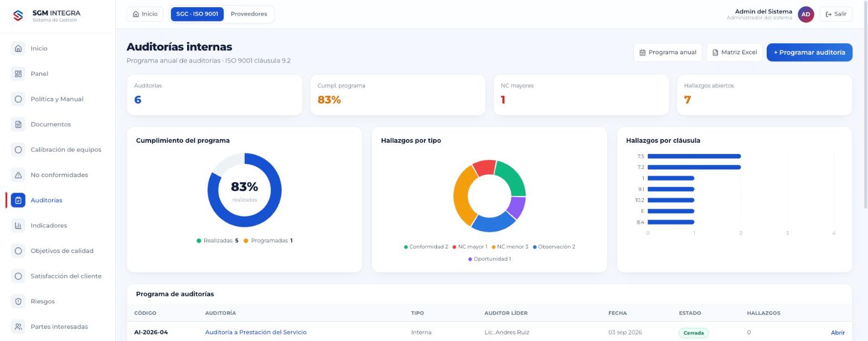Open Satisfacción del cliente section
Viewport: 868px width, 341px height.
coord(66,276)
